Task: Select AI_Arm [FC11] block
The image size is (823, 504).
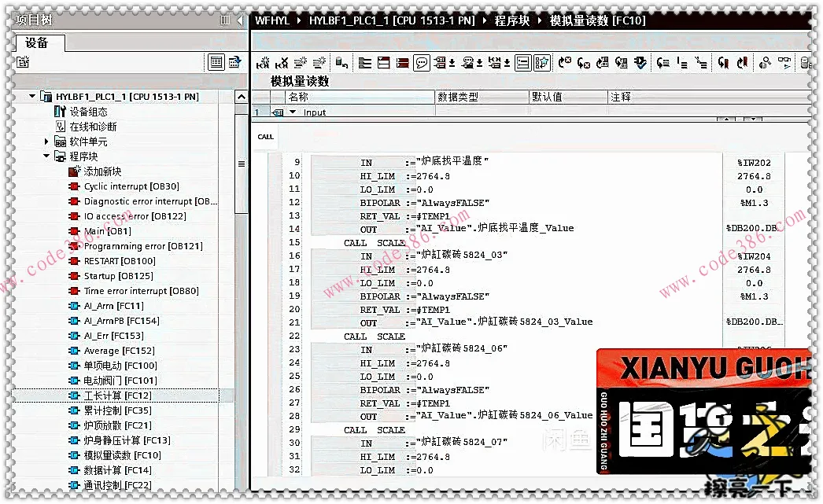Action: click(x=113, y=306)
